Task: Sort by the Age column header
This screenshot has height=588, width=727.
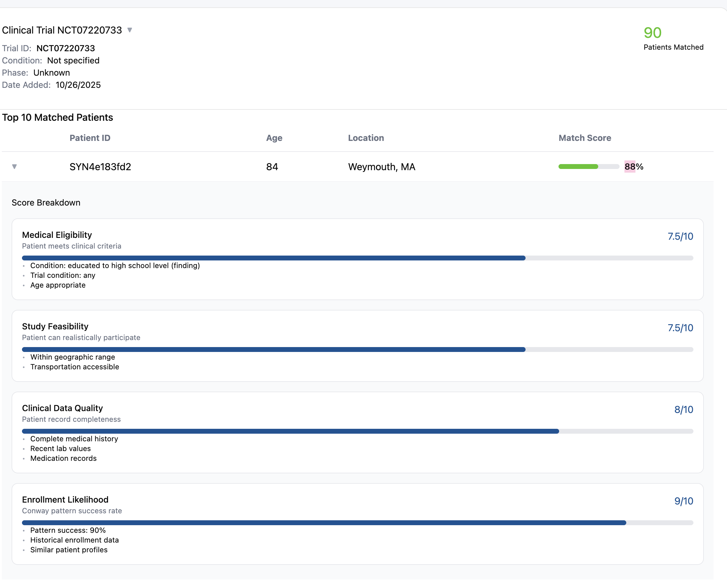Action: tap(274, 138)
